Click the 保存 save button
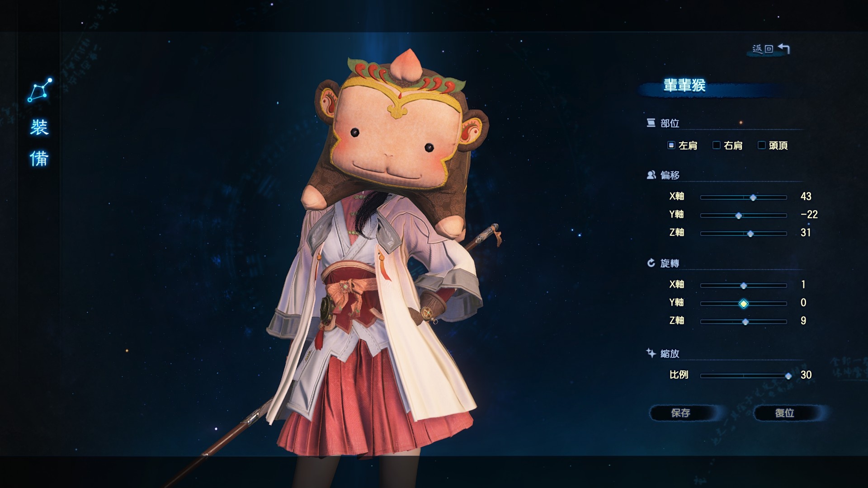 tap(680, 413)
